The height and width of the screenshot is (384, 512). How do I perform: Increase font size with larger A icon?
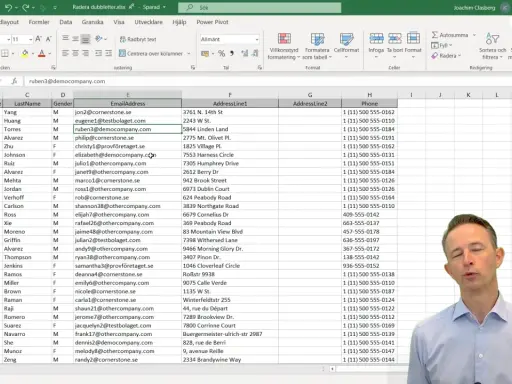[38, 39]
